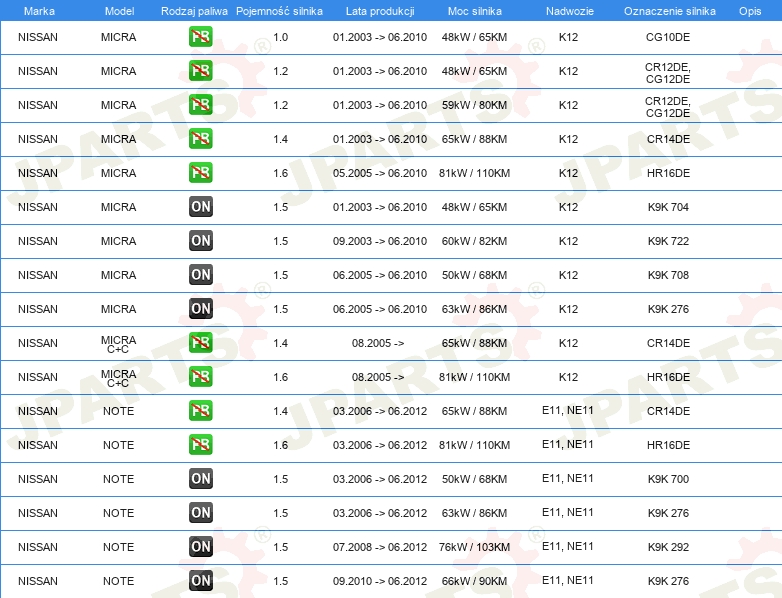Image resolution: width=782 pixels, height=598 pixels.
Task: Click 08.2005 -> date in Micra C+C 1.6 row
Action: click(378, 377)
